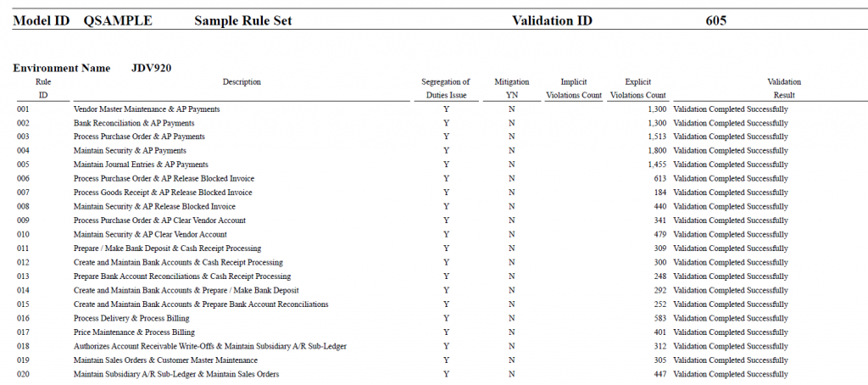Select Process Goods Receipt & AP Release description

click(163, 192)
